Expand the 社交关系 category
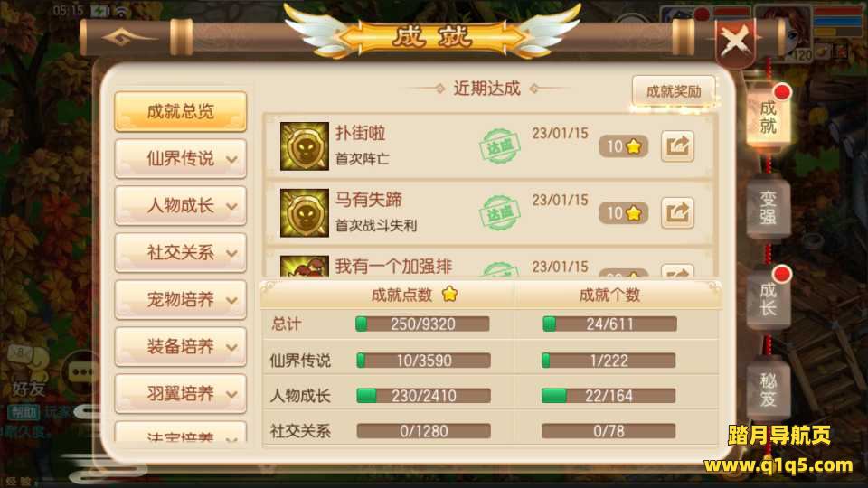868x488 pixels. pos(181,253)
